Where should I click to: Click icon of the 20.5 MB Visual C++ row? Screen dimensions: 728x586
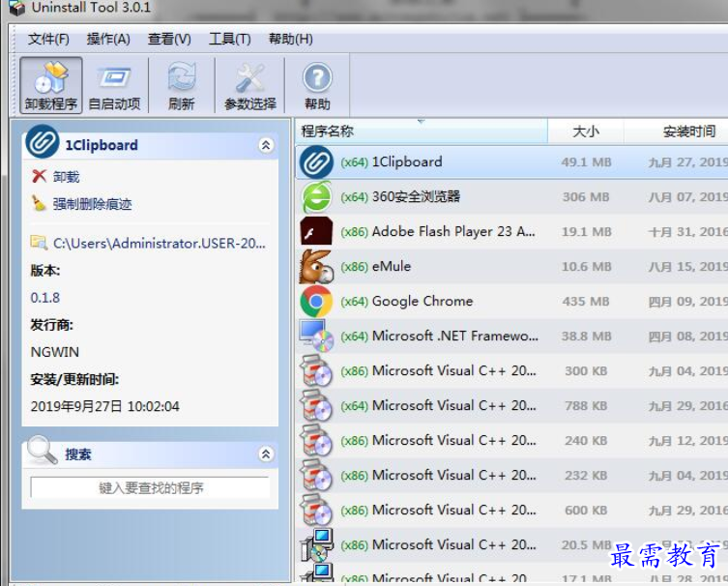[316, 545]
